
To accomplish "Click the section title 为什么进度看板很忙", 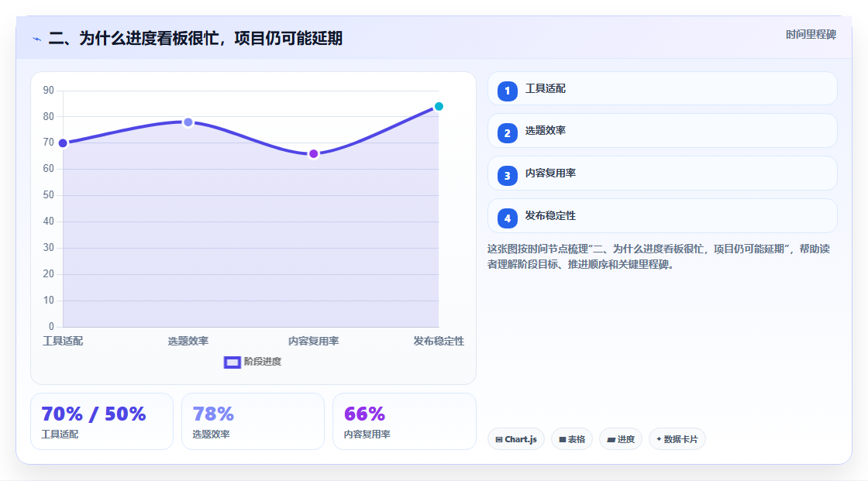I will point(195,38).
